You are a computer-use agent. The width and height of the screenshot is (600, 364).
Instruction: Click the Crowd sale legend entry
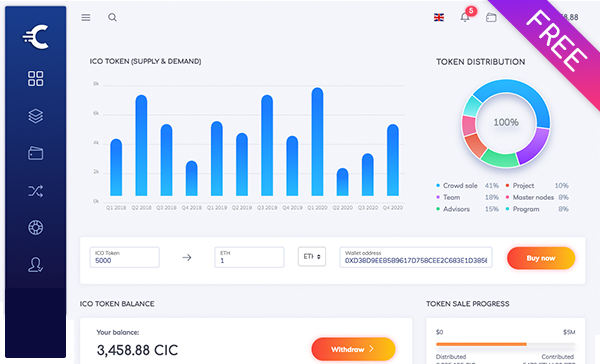pos(467,186)
